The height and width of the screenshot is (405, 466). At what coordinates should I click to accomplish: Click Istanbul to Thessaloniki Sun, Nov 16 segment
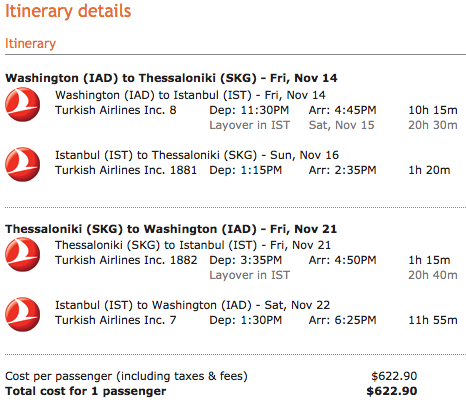[197, 155]
